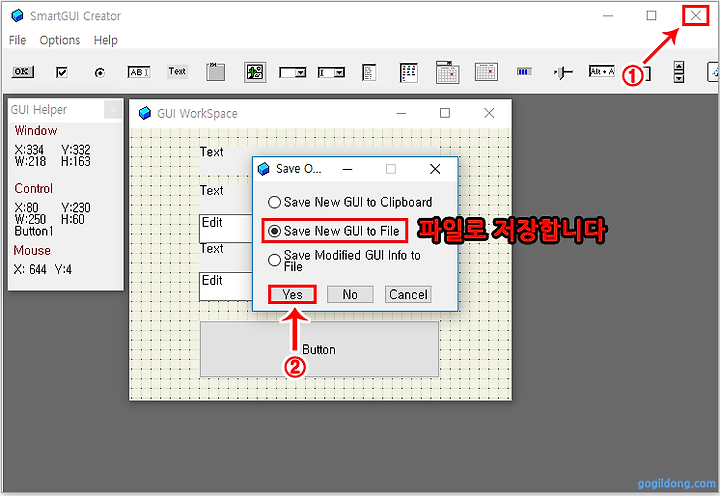Viewport: 720px width, 496px height.
Task: Maximize the GUI WorkSpace window
Action: click(444, 113)
